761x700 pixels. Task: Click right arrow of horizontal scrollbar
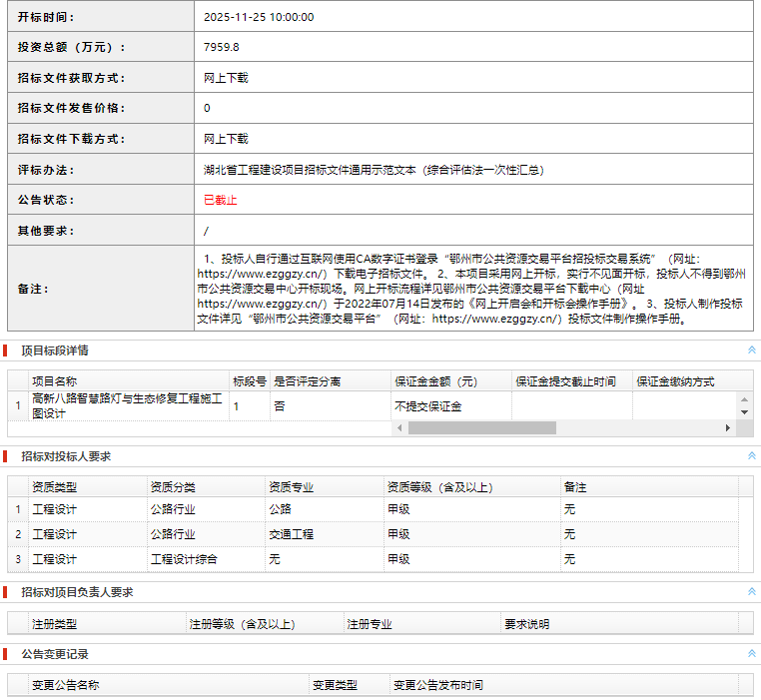click(728, 427)
